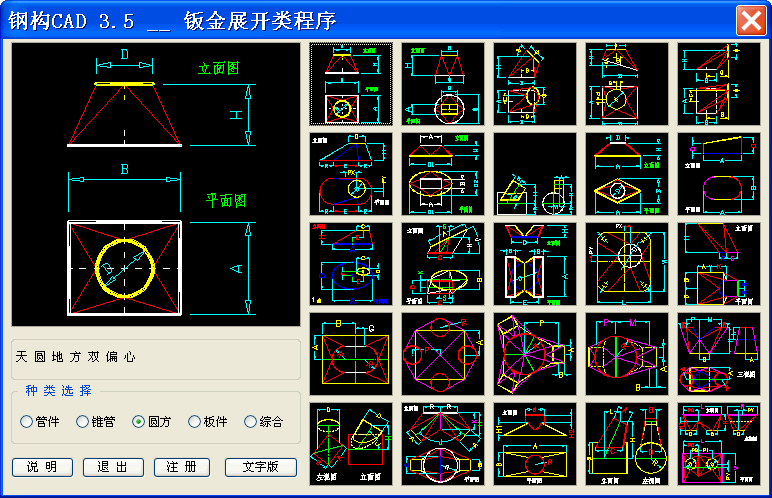Viewport: 772px width, 498px height.
Task: Select slanted-top thumbnail with yellow circle in square
Action: (627, 84)
